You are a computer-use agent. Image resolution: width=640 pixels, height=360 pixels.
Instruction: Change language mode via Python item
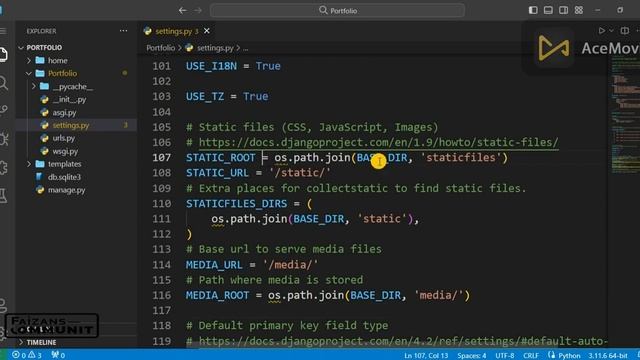[x=569, y=356]
